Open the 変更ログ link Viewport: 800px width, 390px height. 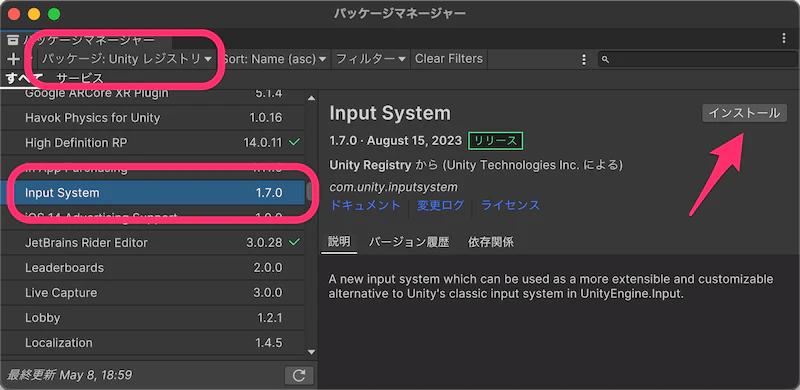[x=441, y=205]
